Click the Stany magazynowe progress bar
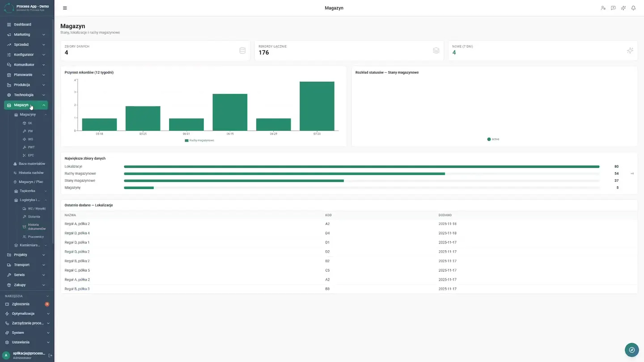Screen dimensions: 644x362 361,181
